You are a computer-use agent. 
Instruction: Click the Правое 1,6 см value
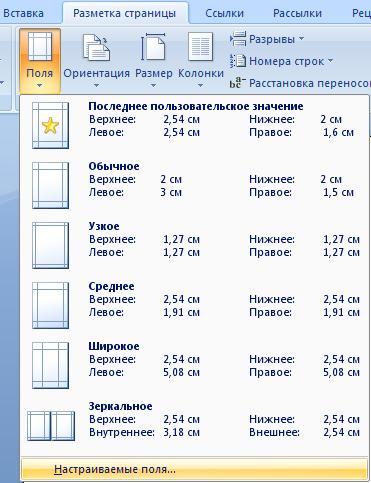338,132
